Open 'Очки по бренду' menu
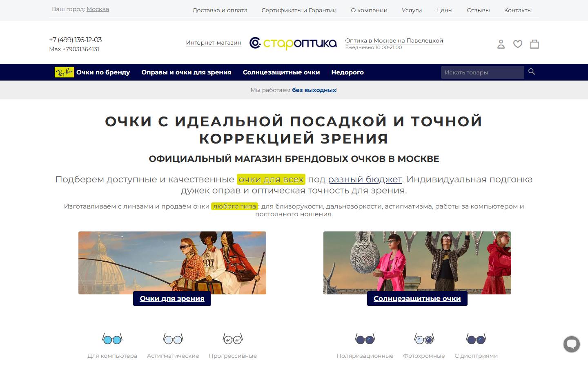 point(103,72)
